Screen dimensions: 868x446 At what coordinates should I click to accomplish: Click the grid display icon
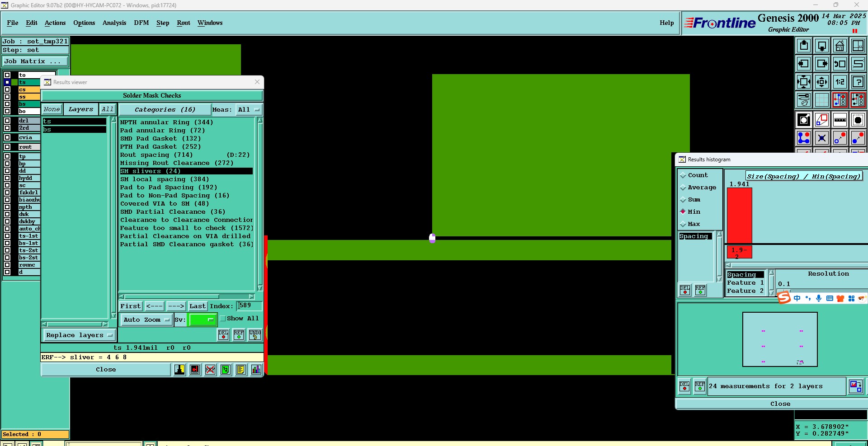click(x=822, y=100)
